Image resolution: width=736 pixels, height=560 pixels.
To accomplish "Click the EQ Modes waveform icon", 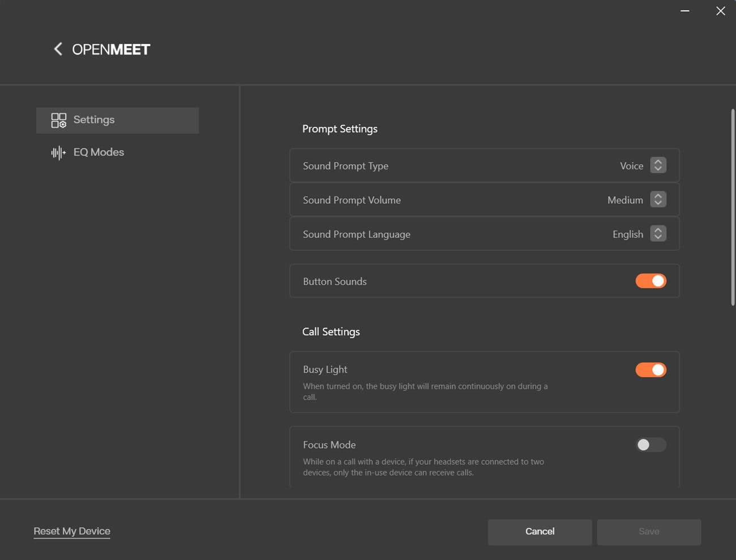I will (x=58, y=152).
